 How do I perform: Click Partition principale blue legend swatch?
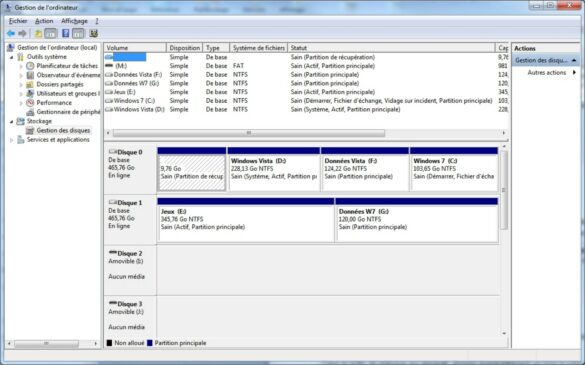(x=150, y=343)
